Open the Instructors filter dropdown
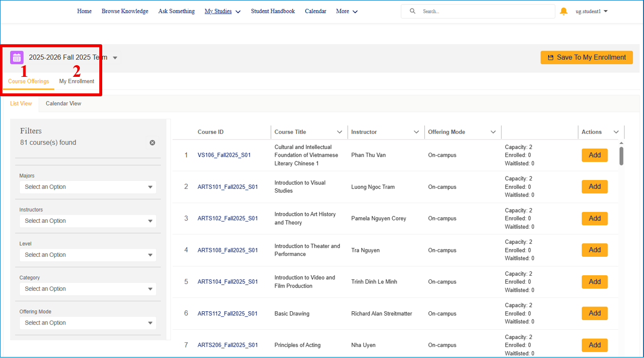 click(88, 221)
